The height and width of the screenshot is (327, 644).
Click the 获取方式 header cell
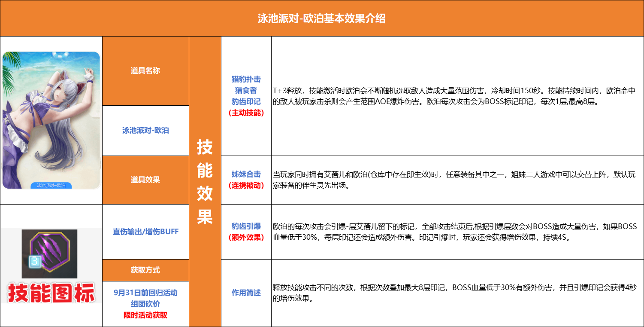[x=145, y=270]
